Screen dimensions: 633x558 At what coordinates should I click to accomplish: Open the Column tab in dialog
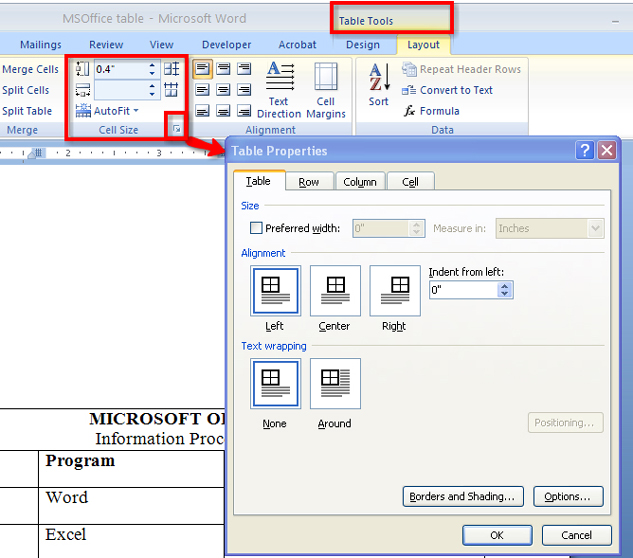coord(361,182)
